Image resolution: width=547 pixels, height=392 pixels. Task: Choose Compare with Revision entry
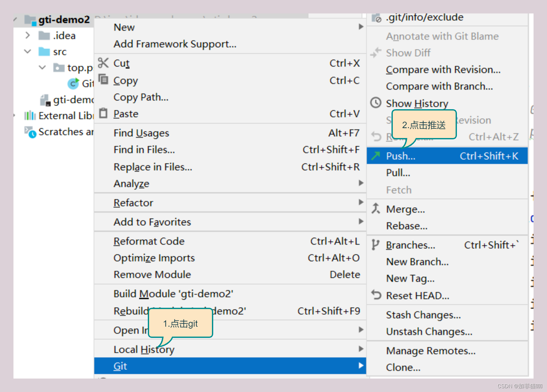click(447, 69)
